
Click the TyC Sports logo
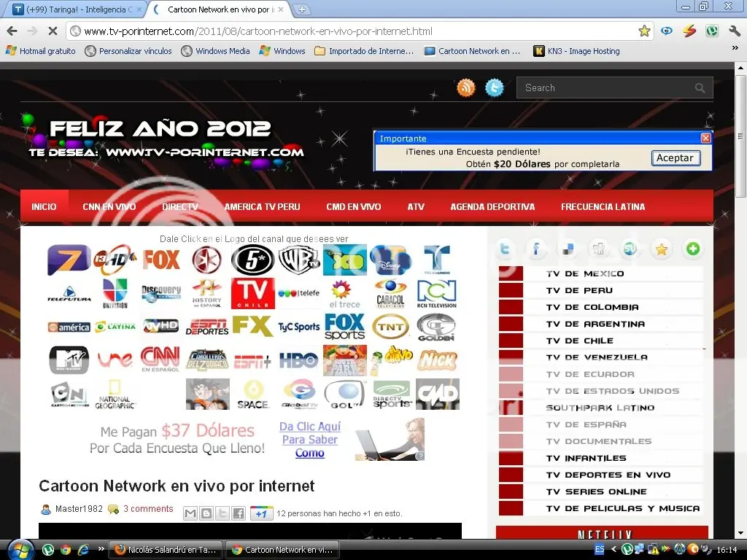coord(298,327)
